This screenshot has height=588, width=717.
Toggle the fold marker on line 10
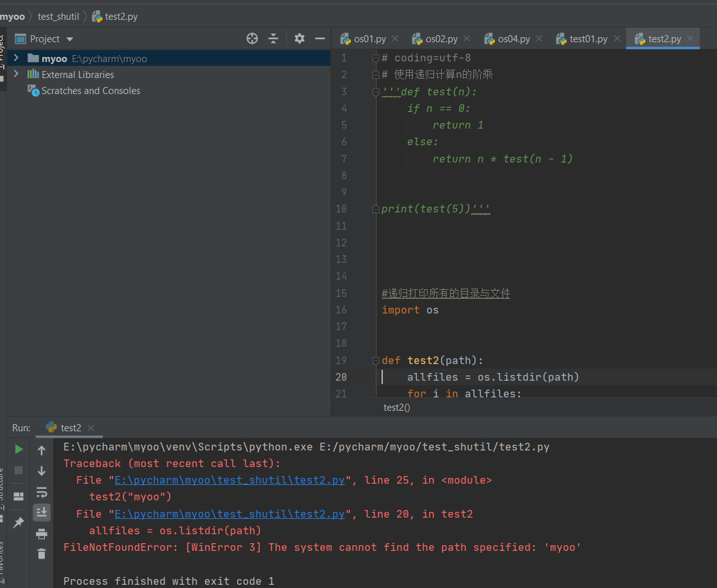(375, 209)
